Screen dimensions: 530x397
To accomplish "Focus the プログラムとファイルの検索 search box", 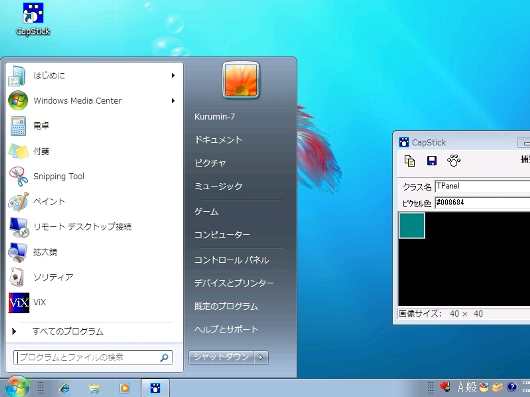I will coord(93,357).
